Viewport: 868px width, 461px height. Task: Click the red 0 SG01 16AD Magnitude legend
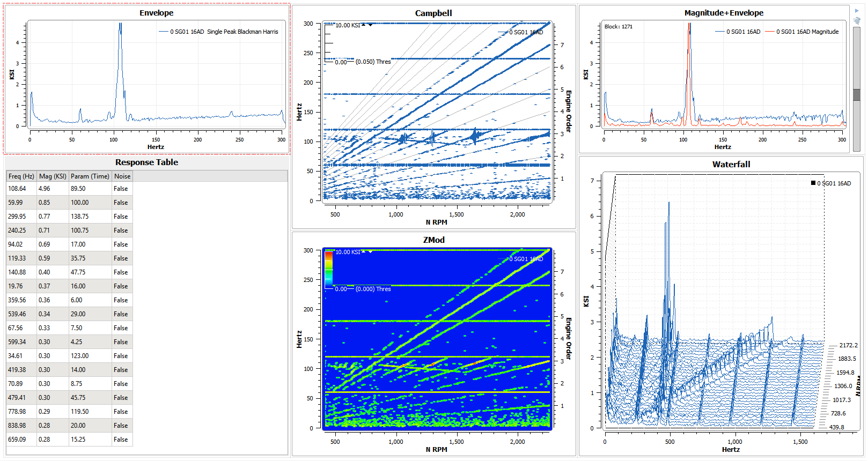[802, 32]
